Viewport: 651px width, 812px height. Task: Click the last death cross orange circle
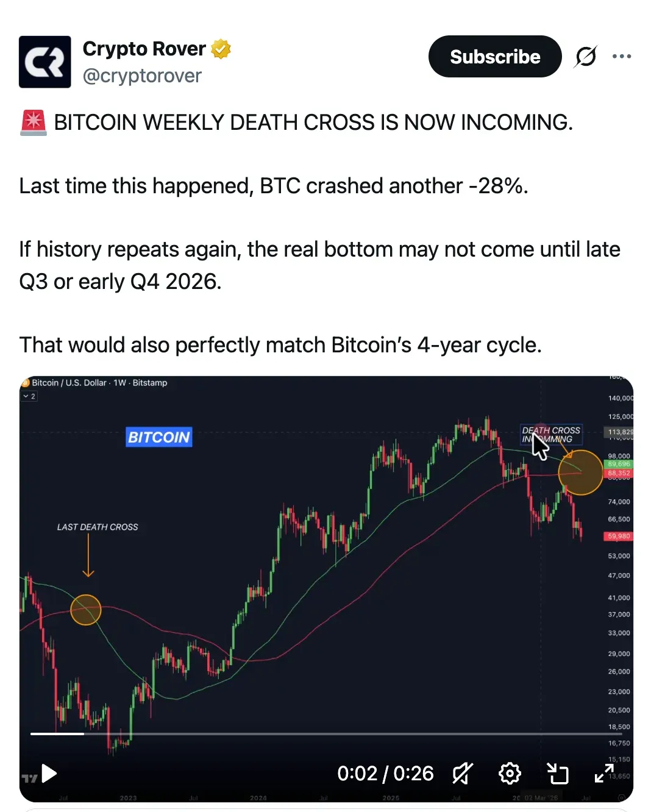[x=86, y=610]
